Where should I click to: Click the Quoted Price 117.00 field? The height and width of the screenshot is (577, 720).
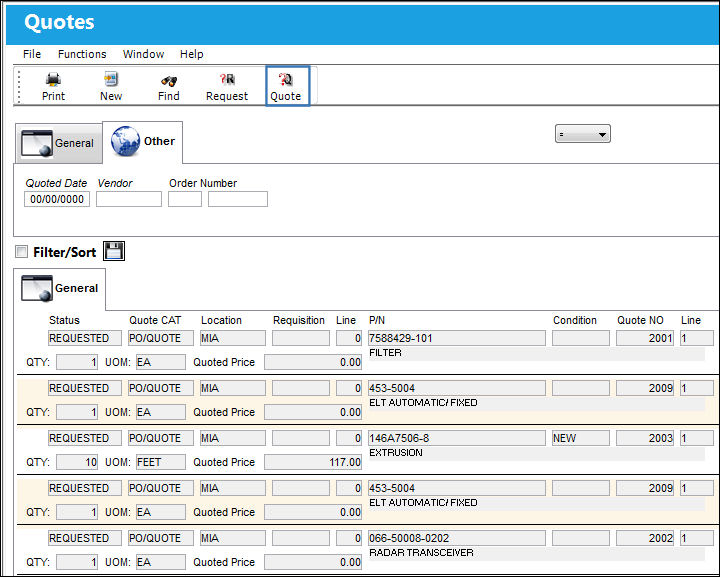[313, 462]
